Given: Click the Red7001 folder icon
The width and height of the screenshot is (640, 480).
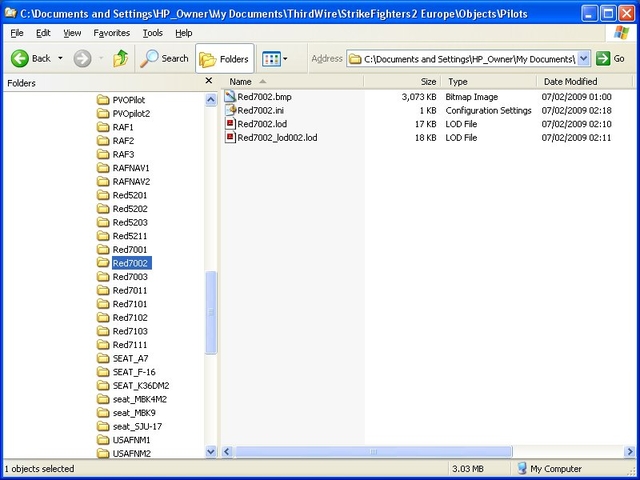Looking at the screenshot, I should click(103, 249).
